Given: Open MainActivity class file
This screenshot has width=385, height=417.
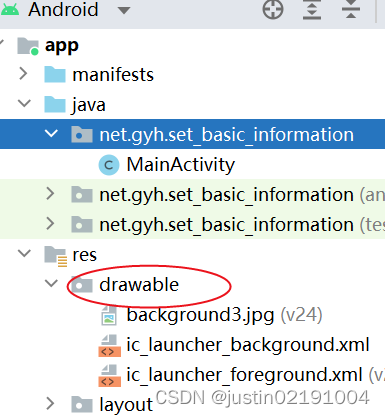Looking at the screenshot, I should pos(181,165).
